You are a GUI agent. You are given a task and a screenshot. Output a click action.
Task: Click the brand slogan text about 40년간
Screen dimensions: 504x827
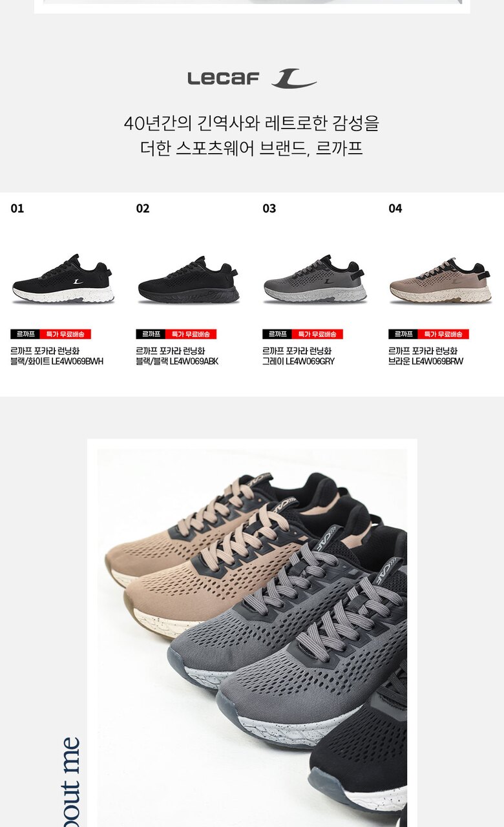252,135
